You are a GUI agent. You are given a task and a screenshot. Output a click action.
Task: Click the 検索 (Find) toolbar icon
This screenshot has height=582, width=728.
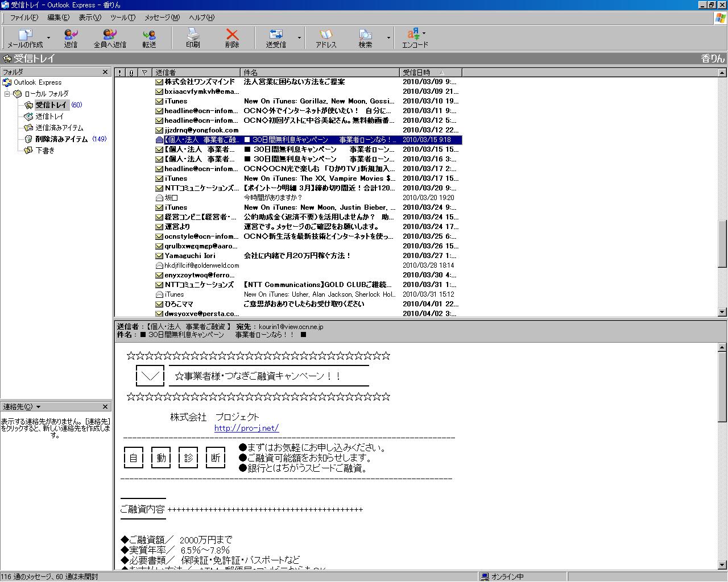click(365, 38)
